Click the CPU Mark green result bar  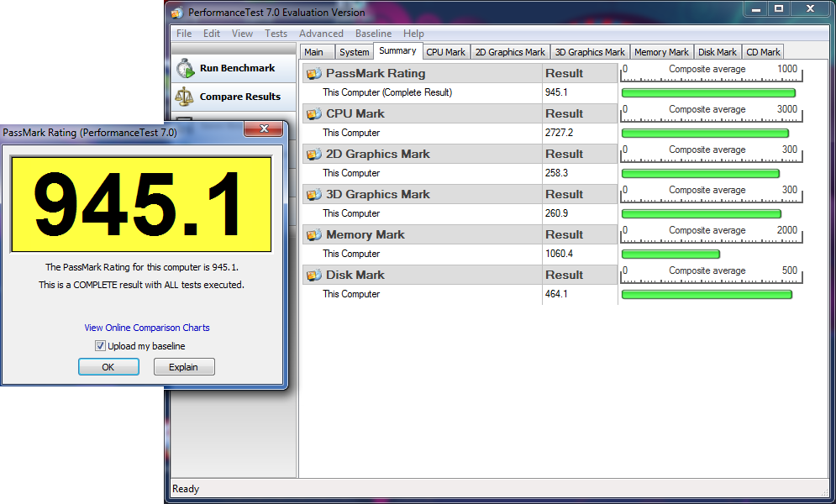click(x=705, y=134)
